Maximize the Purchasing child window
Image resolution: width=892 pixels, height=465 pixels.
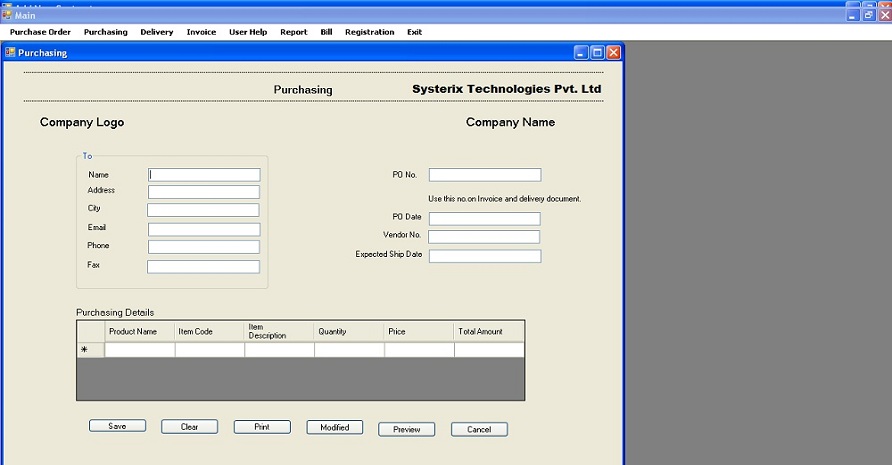[x=597, y=53]
